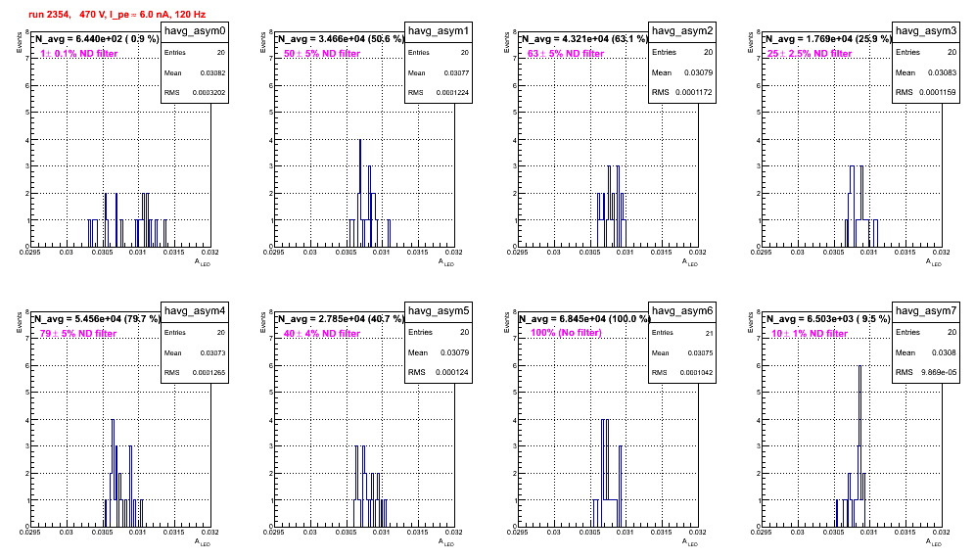Click the Entries row in havg_asym3 box

click(926, 52)
